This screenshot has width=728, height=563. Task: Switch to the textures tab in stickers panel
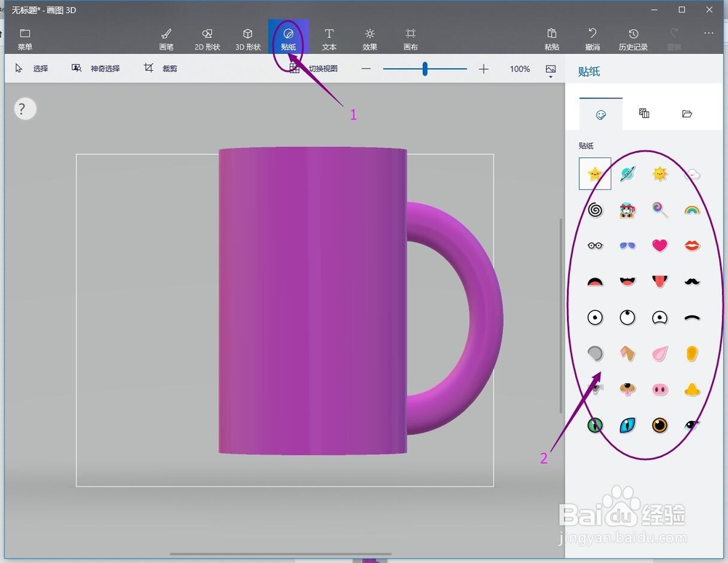(643, 114)
